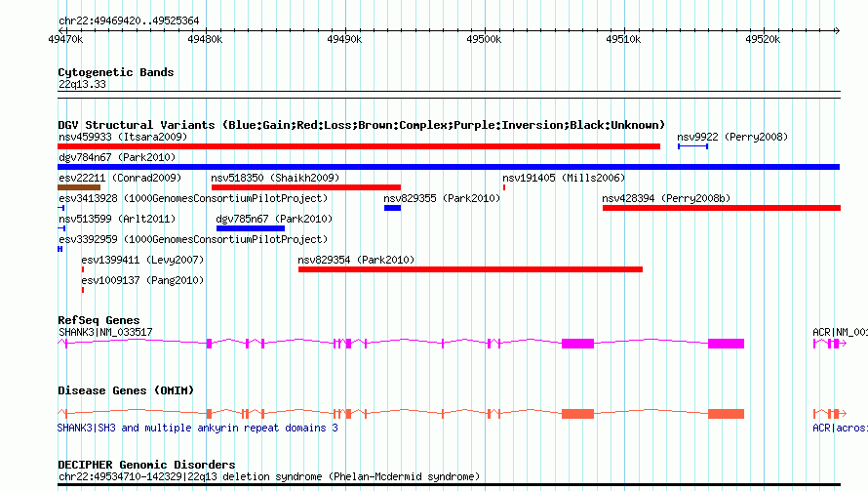Open the nsv428394 (Perry2008b) label
Screen dimensions: 868x491
click(666, 198)
